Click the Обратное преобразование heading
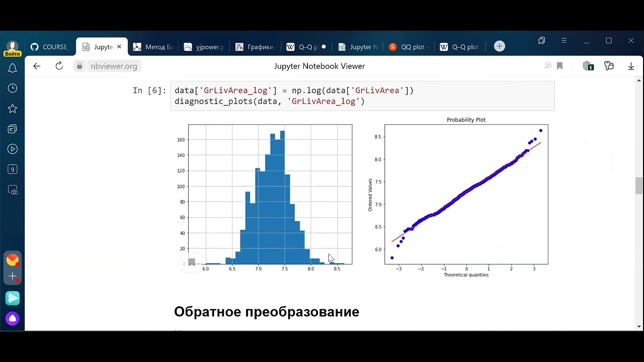The height and width of the screenshot is (362, 644). (x=267, y=312)
